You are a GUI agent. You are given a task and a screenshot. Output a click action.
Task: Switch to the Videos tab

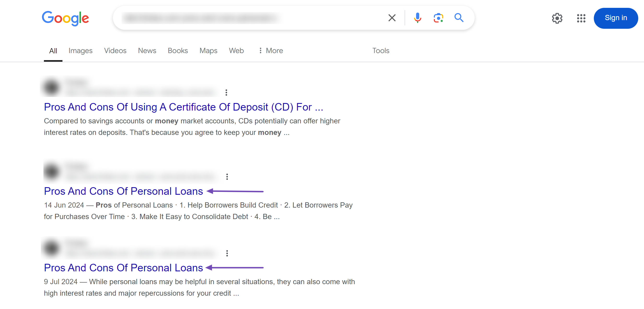[115, 51]
